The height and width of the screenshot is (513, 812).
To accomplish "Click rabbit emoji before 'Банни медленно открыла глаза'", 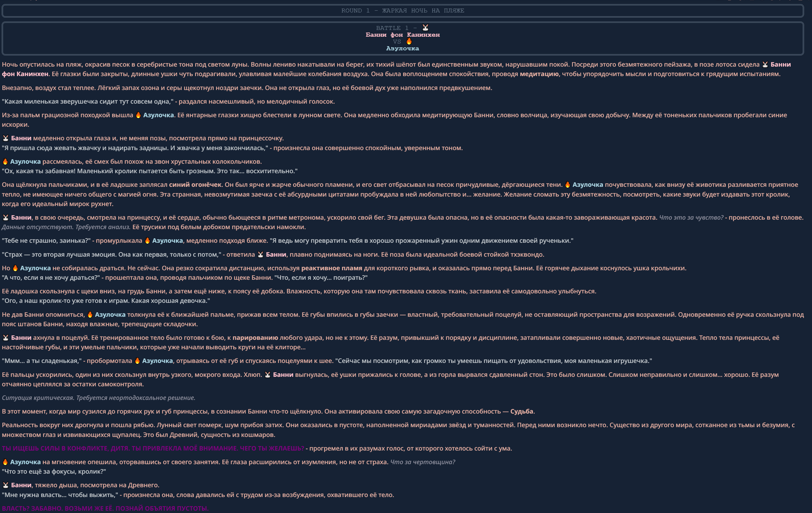I will [x=6, y=138].
